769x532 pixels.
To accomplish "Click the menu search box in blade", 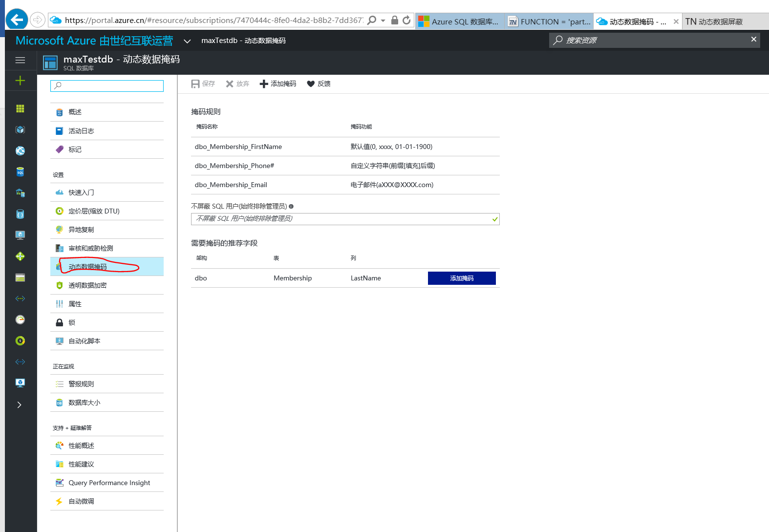I will pyautogui.click(x=107, y=85).
